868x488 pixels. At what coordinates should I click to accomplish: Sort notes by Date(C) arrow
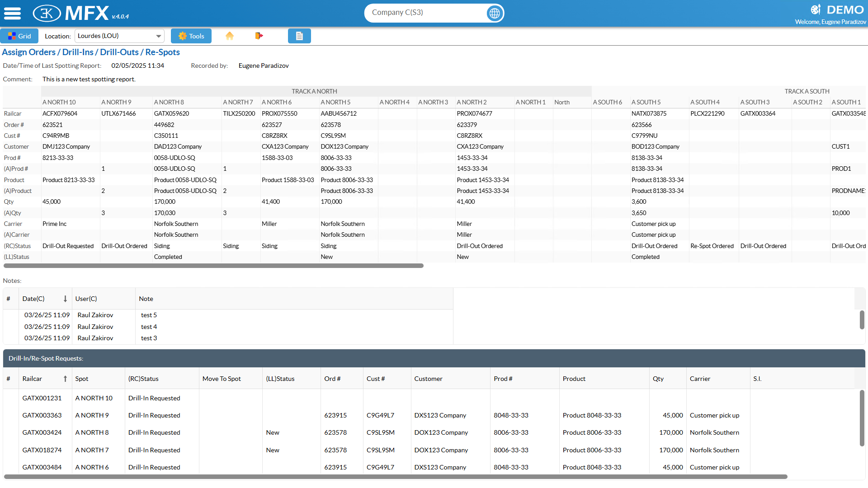[65, 299]
